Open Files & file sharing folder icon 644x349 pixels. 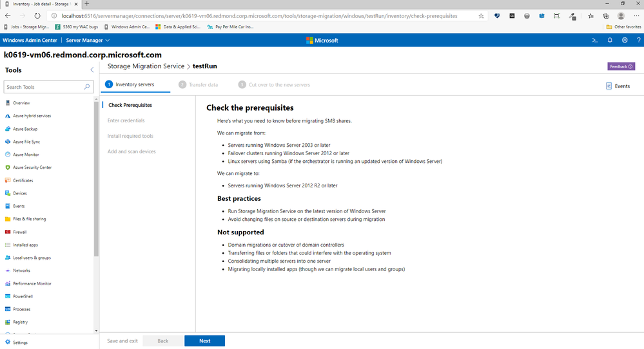(7, 219)
